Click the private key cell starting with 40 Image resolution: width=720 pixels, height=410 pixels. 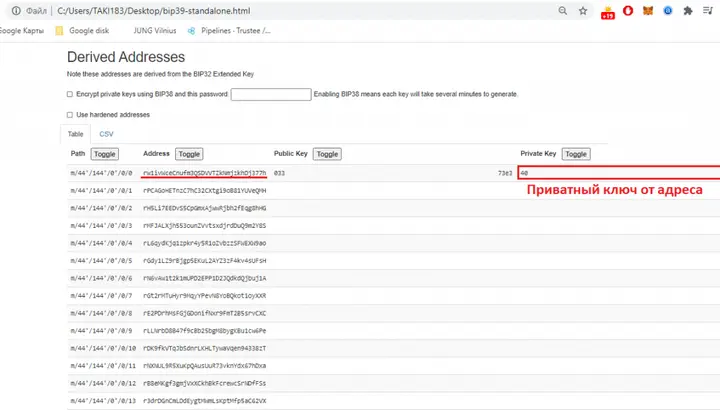point(619,173)
